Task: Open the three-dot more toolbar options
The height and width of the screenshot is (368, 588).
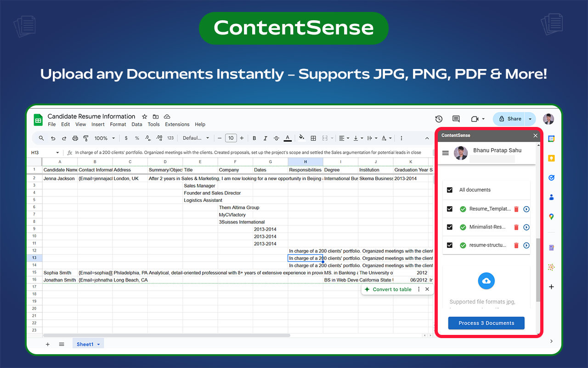Action: [x=401, y=138]
